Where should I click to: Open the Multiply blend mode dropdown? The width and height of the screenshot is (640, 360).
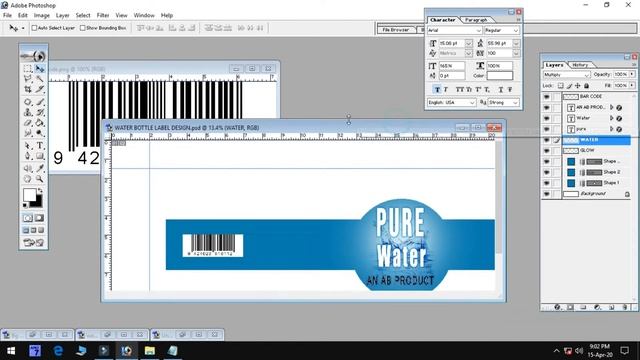(x=567, y=75)
